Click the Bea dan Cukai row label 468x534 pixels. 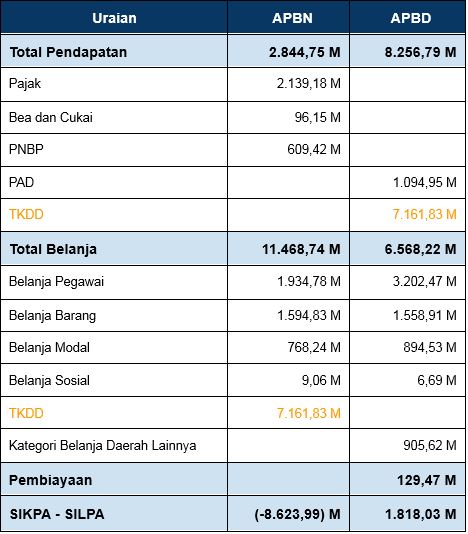(x=51, y=117)
